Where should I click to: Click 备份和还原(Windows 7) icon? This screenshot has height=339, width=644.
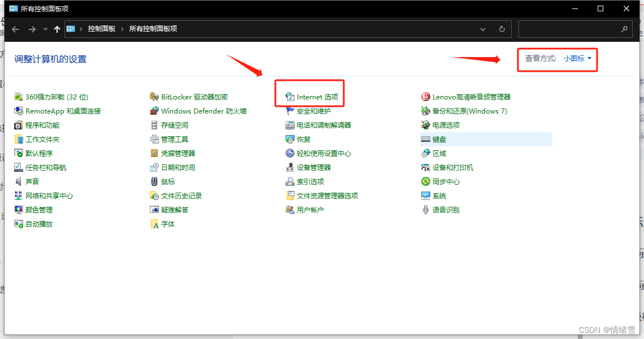(x=426, y=111)
